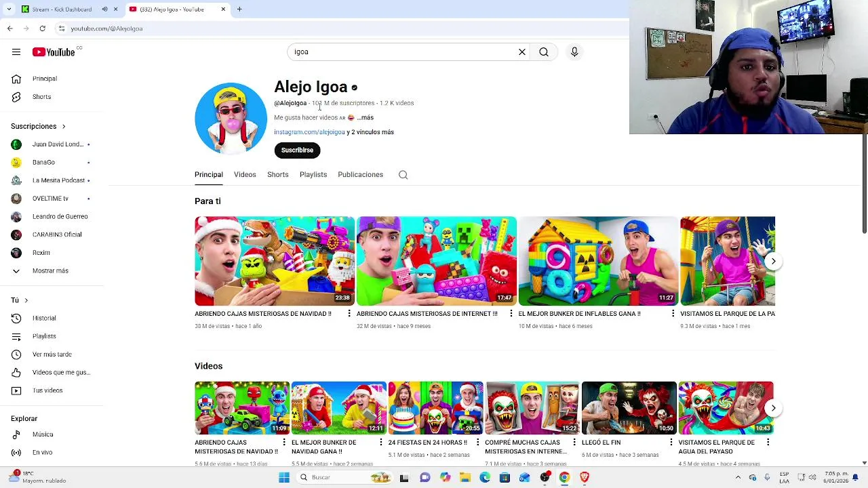Open Ver más tarde list

point(52,354)
